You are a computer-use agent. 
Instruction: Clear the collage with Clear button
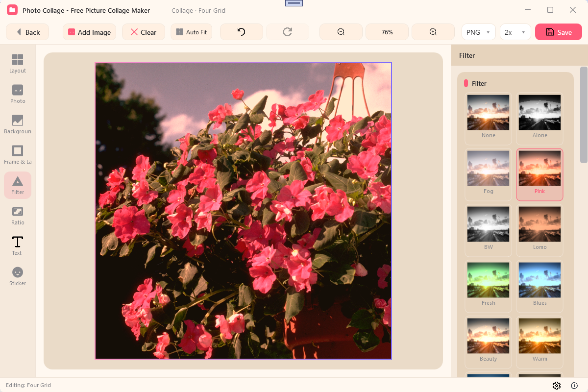point(143,32)
